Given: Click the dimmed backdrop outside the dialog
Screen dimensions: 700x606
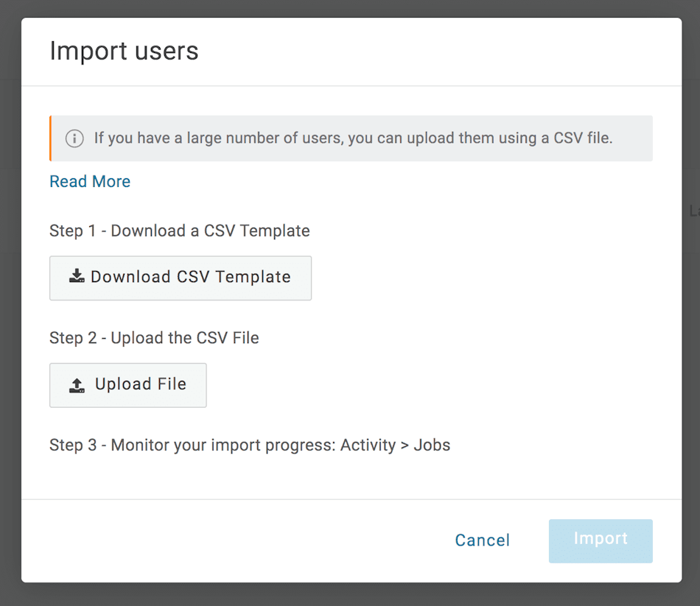Looking at the screenshot, I should pos(10,295).
